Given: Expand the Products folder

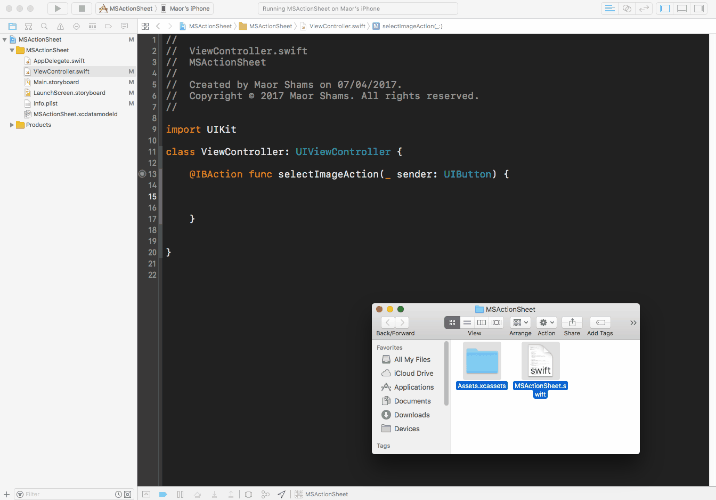Looking at the screenshot, I should click(12, 125).
